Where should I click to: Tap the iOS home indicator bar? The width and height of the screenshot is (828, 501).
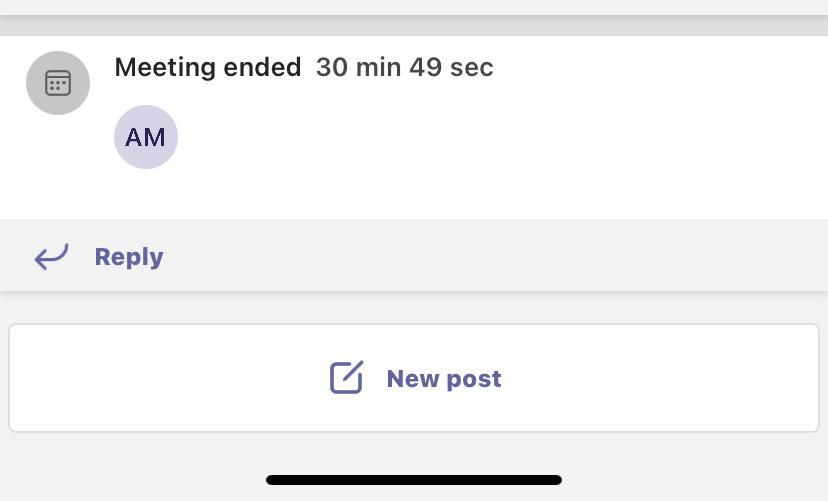coord(413,480)
